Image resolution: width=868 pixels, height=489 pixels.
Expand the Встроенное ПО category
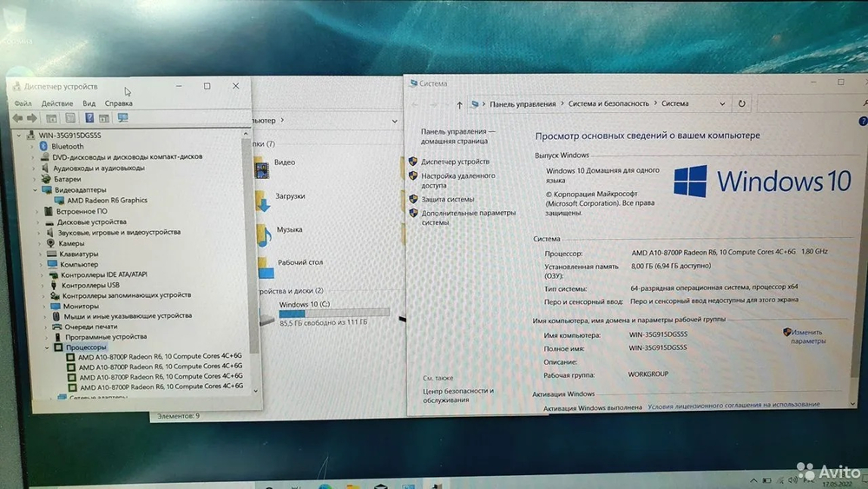37,212
